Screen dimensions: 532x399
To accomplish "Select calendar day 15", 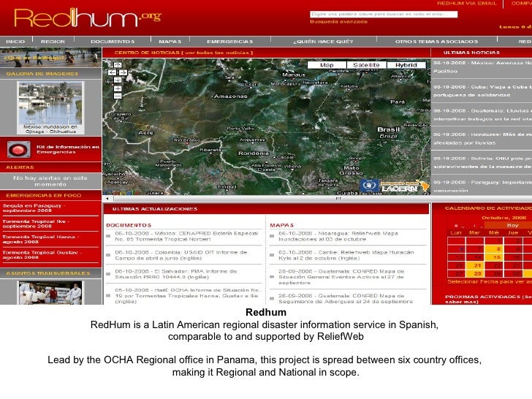I will click(496, 257).
